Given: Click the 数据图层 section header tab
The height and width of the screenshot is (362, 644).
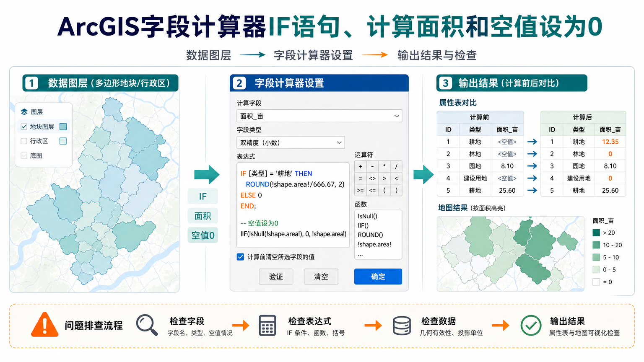Looking at the screenshot, I should pos(101,83).
